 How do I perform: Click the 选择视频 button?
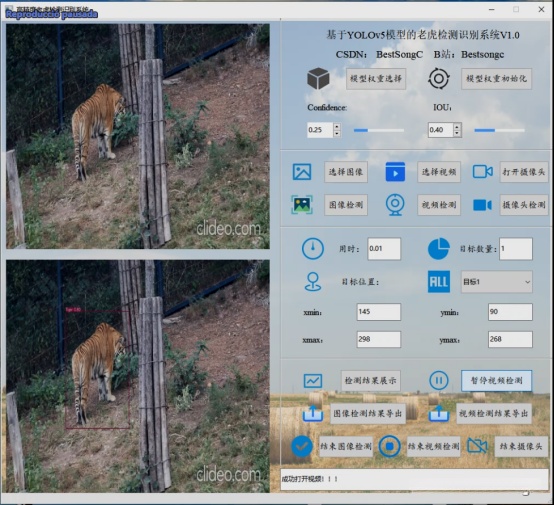pos(438,172)
